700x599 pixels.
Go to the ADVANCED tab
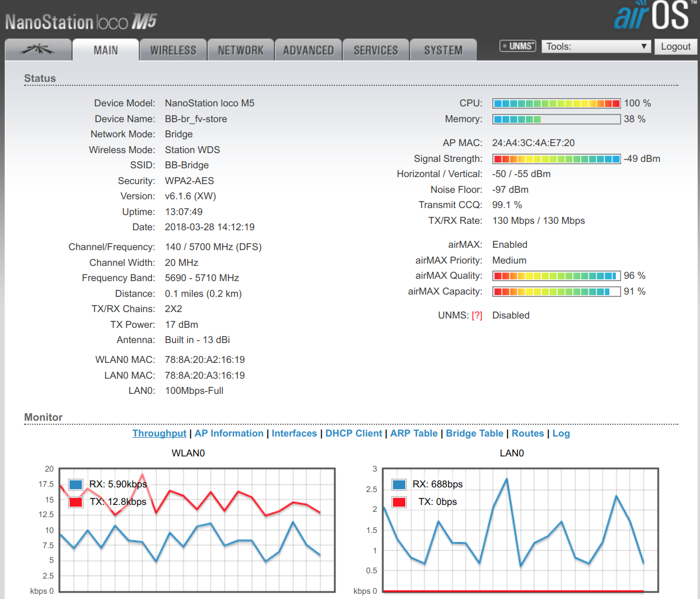click(308, 50)
